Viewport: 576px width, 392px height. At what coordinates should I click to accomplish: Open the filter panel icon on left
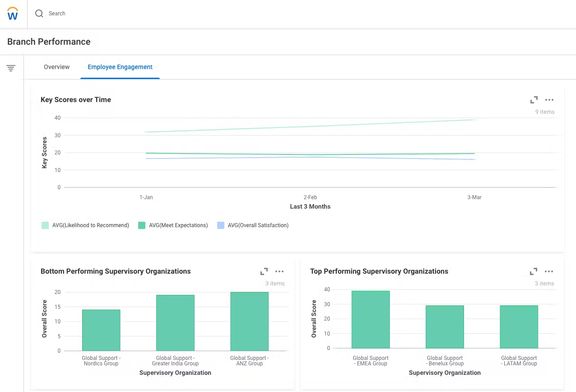(x=11, y=68)
